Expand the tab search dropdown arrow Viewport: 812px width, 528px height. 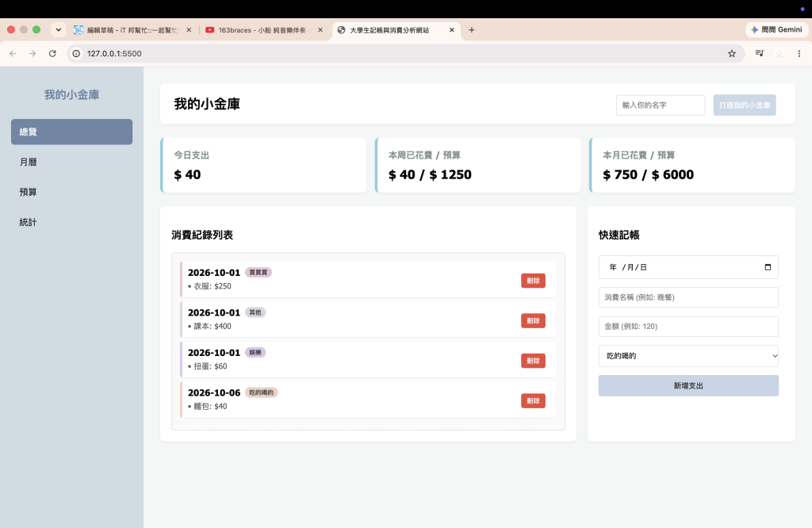click(x=59, y=30)
